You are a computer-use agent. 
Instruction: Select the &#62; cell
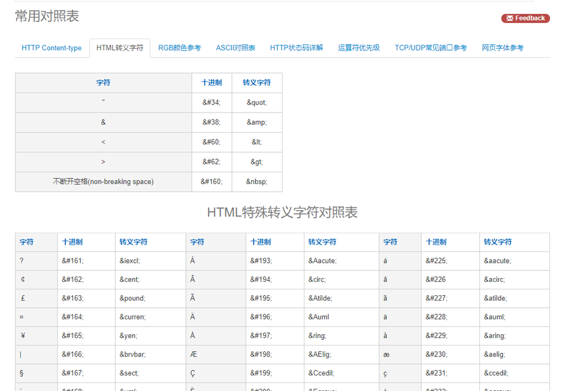(x=211, y=162)
